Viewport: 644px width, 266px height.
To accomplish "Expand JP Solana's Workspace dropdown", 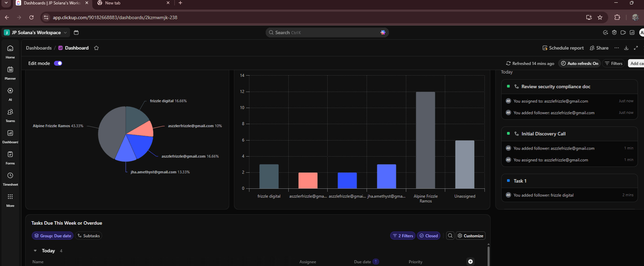I will pyautogui.click(x=36, y=33).
